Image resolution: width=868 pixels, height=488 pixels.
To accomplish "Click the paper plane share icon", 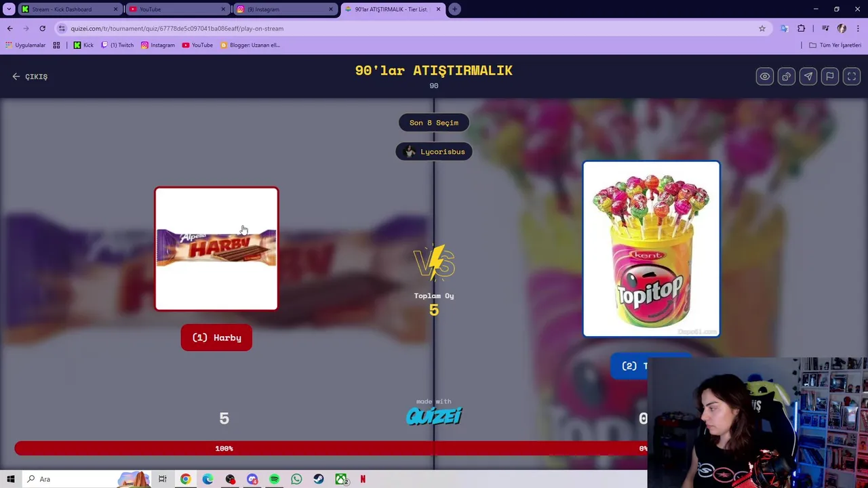I will [x=808, y=77].
